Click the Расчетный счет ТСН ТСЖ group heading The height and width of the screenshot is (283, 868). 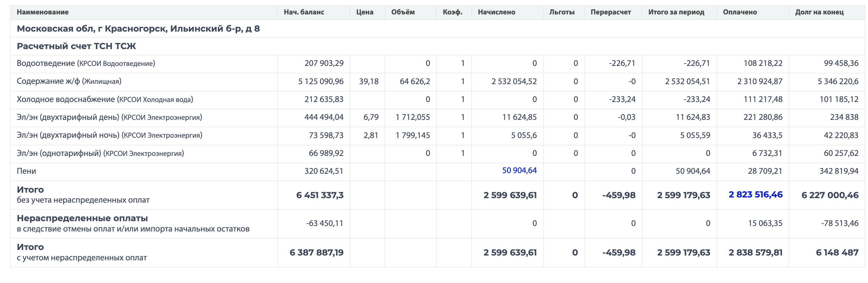[76, 46]
